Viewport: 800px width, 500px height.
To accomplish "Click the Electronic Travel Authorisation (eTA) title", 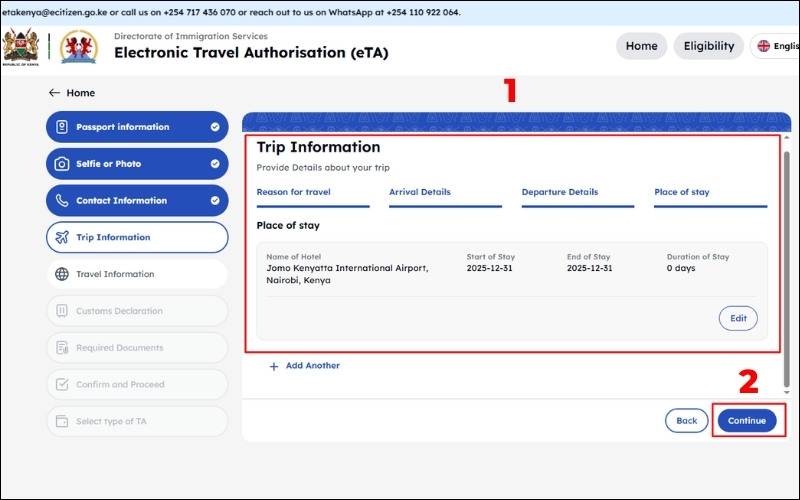I will tap(251, 53).
